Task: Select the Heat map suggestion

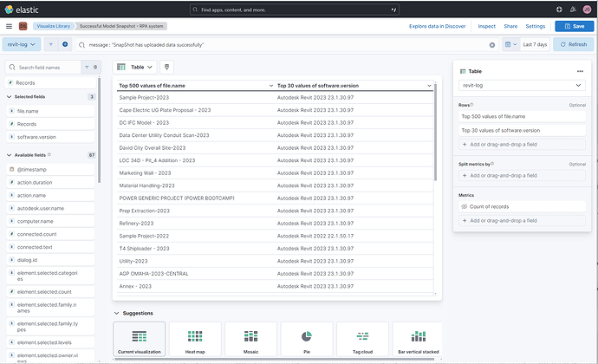Action: click(x=195, y=339)
